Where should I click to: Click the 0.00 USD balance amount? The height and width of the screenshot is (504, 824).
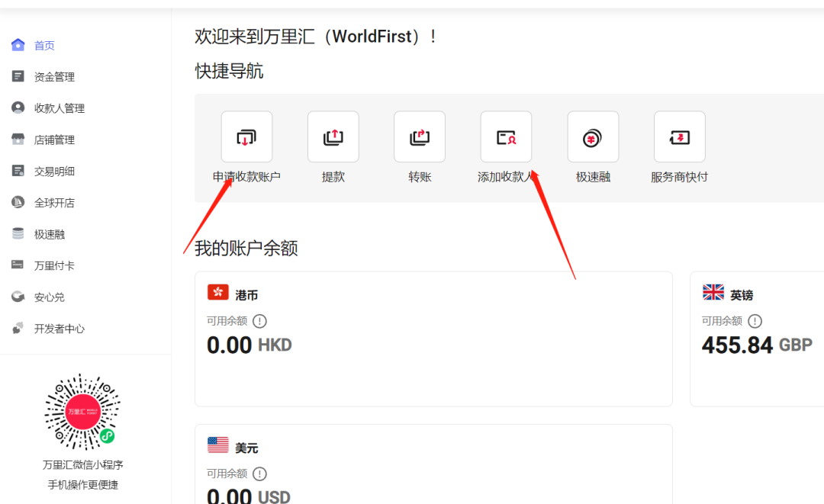(x=249, y=496)
